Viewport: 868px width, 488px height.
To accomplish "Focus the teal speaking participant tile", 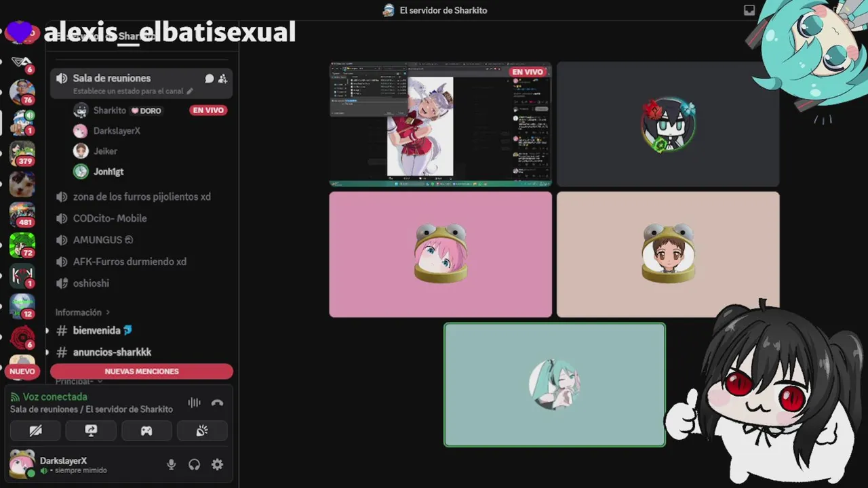I will point(555,385).
